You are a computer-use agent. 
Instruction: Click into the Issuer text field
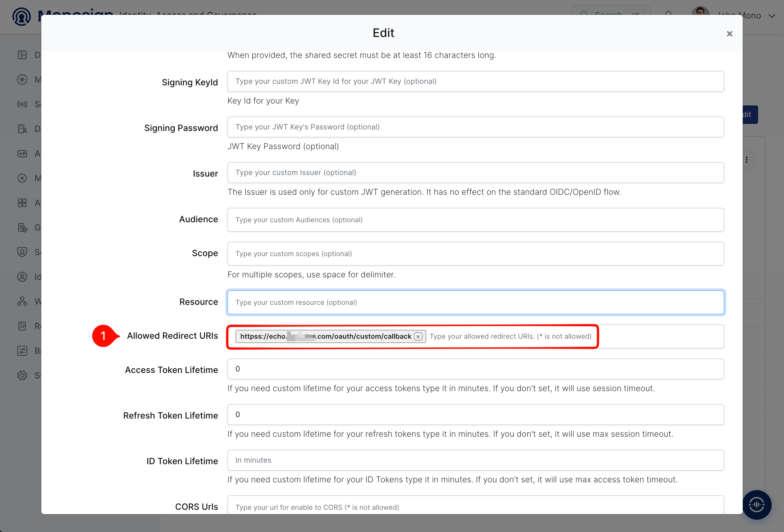pos(475,172)
